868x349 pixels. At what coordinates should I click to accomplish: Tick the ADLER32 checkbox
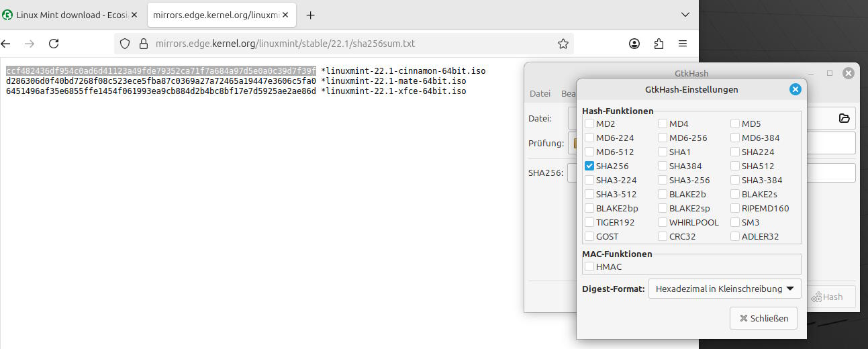point(735,236)
